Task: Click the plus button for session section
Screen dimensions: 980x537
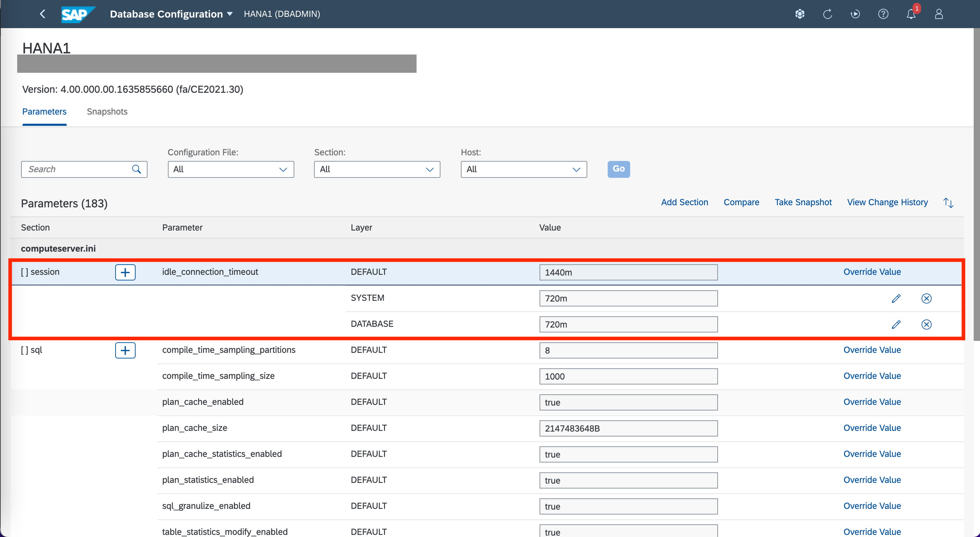Action: 125,272
